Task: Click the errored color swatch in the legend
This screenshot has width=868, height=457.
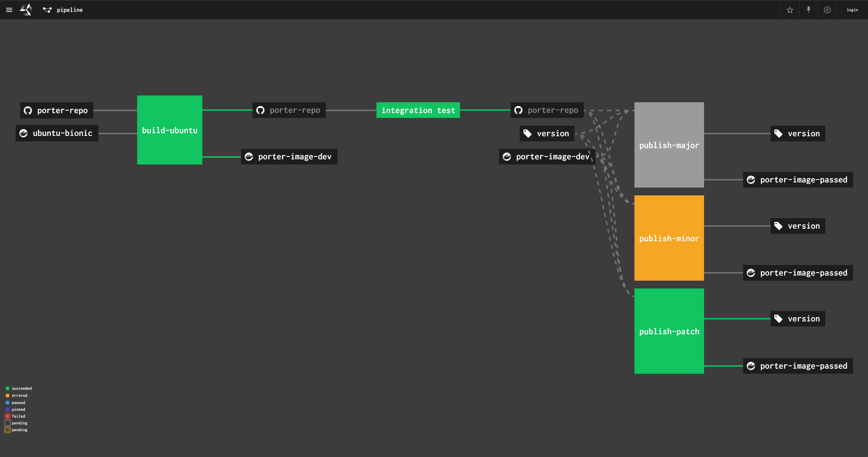Action: pyautogui.click(x=7, y=396)
